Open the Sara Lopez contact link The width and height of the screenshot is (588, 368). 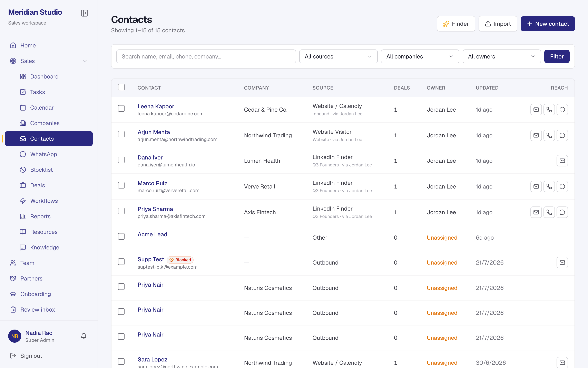click(x=152, y=359)
